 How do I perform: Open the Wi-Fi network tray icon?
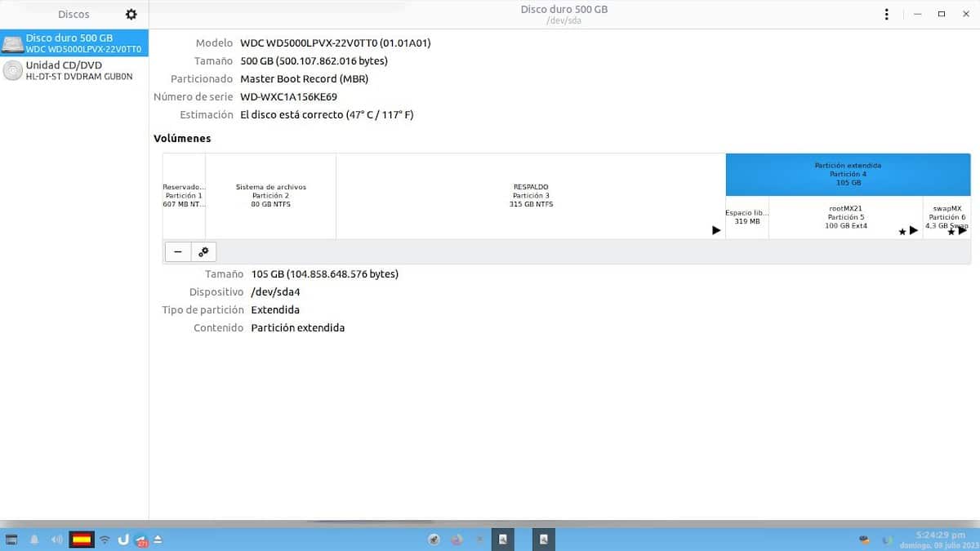pos(105,540)
